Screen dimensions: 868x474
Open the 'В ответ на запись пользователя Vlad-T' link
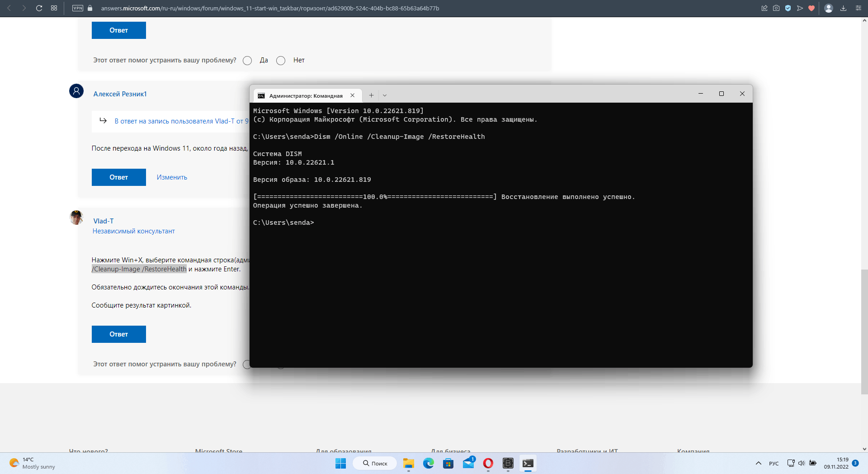pyautogui.click(x=181, y=121)
